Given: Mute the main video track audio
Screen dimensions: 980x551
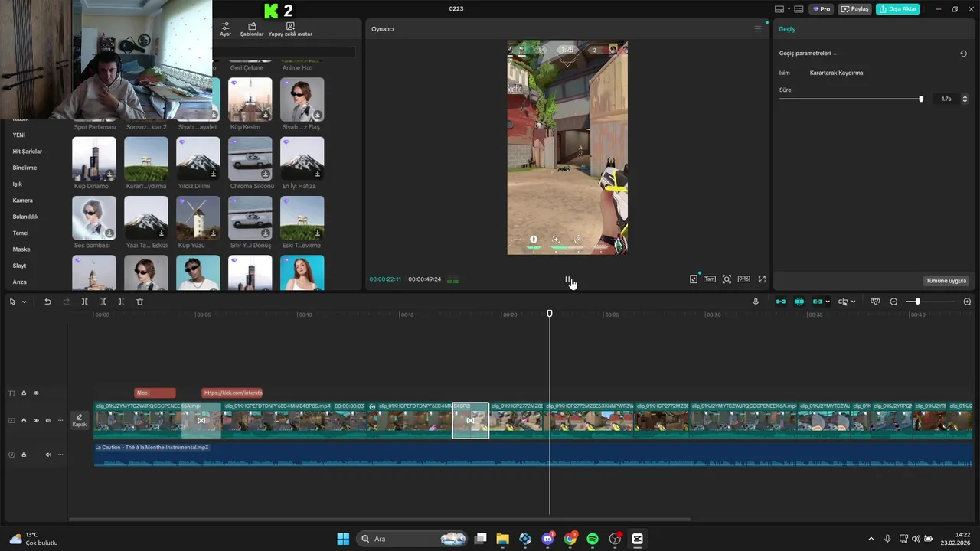Looking at the screenshot, I should pos(48,420).
